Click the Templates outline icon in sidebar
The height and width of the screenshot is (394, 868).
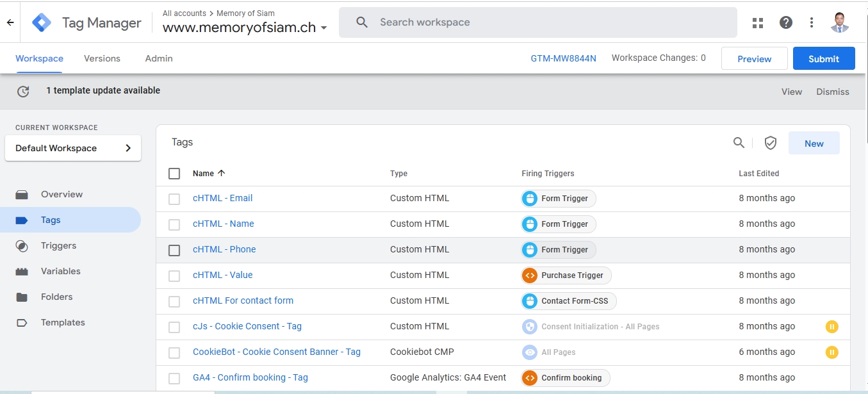point(22,323)
